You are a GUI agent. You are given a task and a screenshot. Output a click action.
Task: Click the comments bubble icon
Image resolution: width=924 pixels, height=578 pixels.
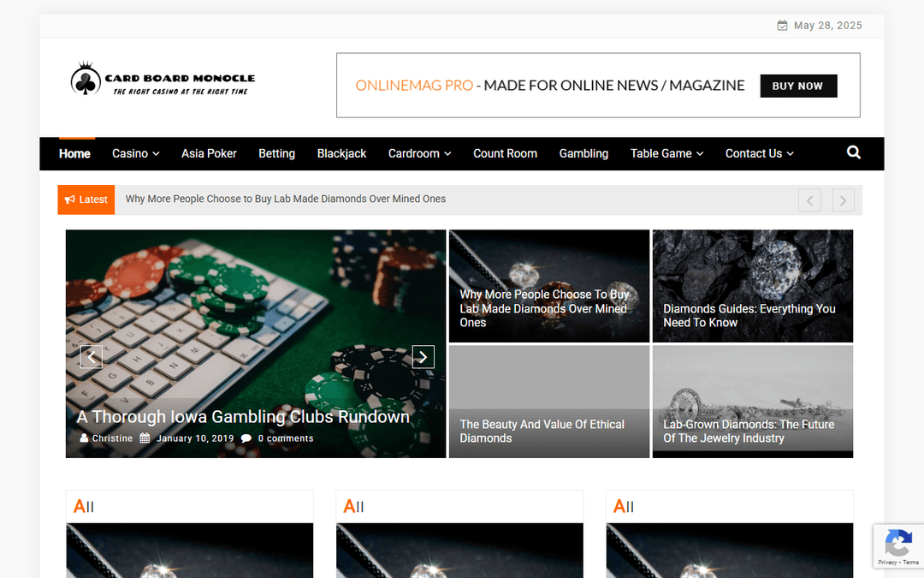tap(246, 438)
